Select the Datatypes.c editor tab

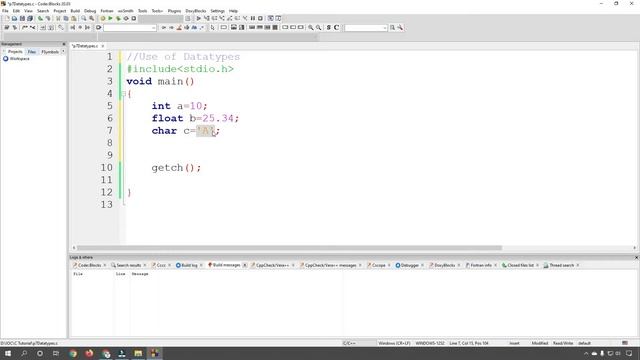point(85,46)
